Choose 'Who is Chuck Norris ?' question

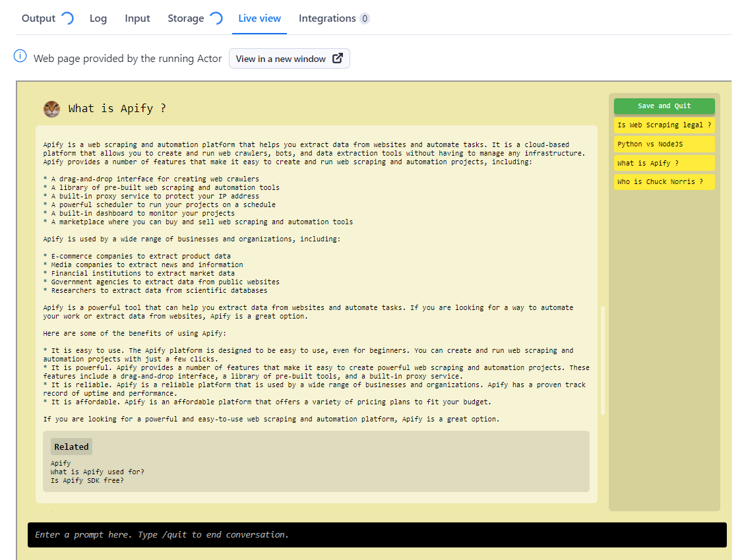pyautogui.click(x=664, y=181)
